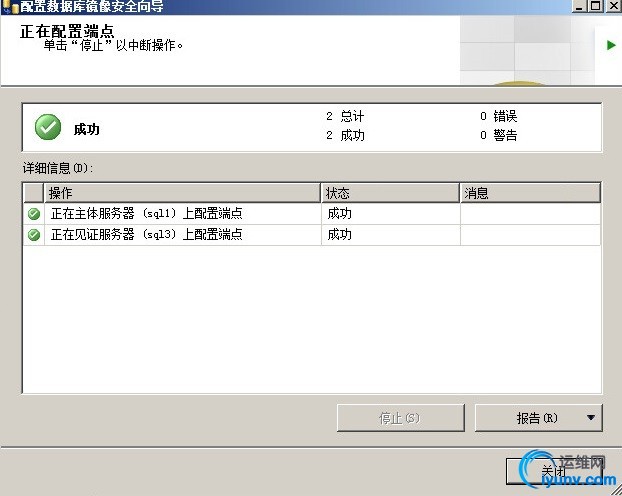
Task: Sort by the 状态 column header
Action: coord(390,193)
